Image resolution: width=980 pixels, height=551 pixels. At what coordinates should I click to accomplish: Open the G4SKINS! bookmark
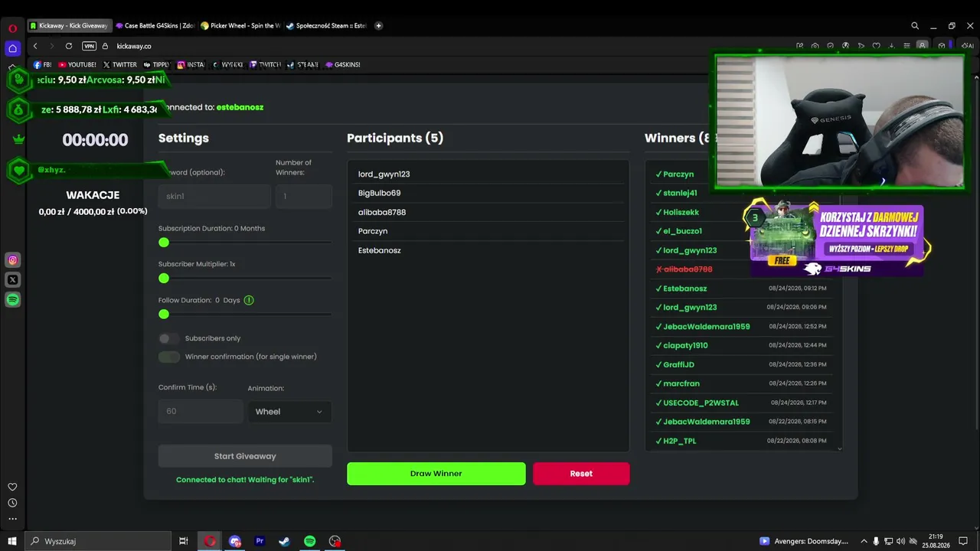pyautogui.click(x=342, y=65)
